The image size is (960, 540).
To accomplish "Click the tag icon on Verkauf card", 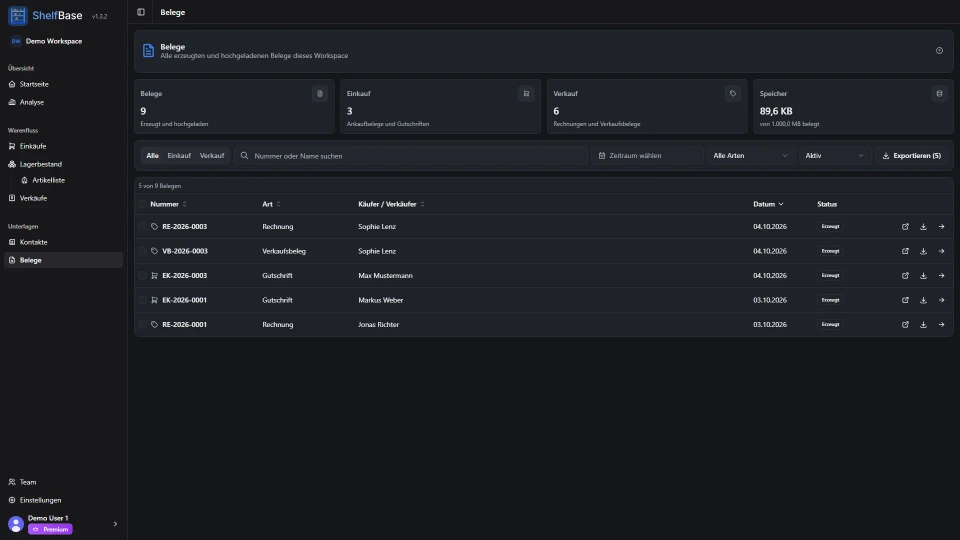I will tap(733, 94).
